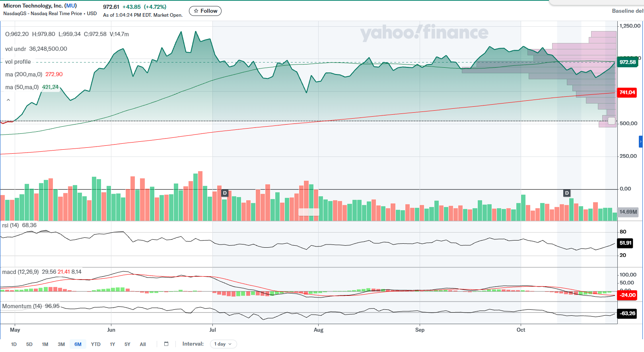Viewport: 644px width, 352px height.
Task: Select the YTD range
Action: (96, 344)
